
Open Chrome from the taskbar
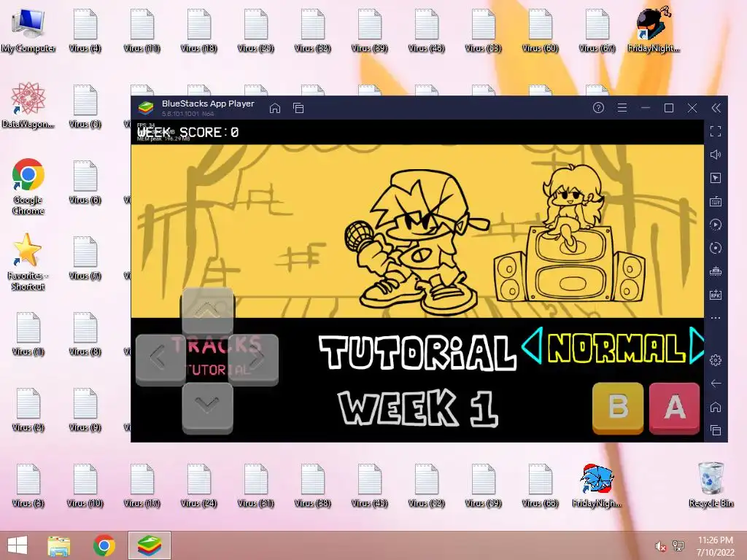pos(104,545)
